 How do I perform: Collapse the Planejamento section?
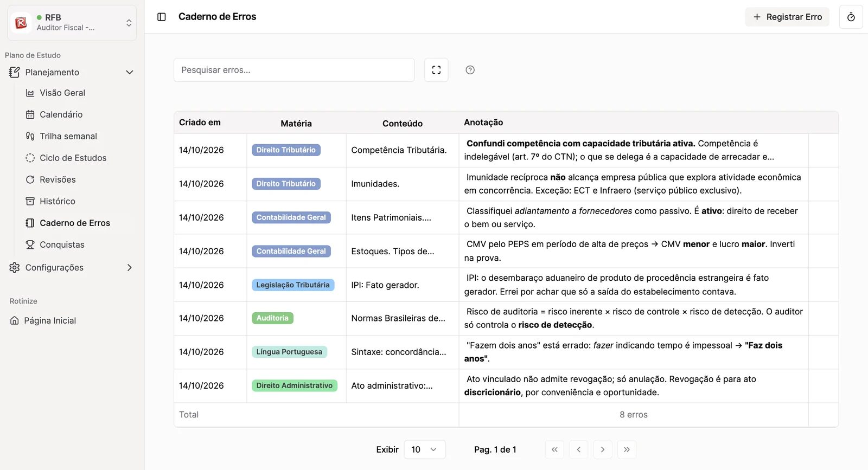[72, 72]
